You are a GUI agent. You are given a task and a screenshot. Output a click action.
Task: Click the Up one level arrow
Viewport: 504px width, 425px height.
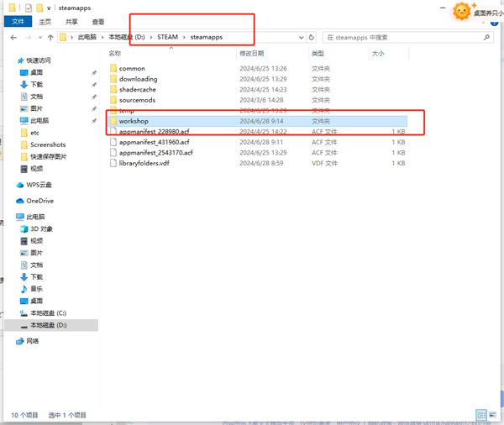50,38
